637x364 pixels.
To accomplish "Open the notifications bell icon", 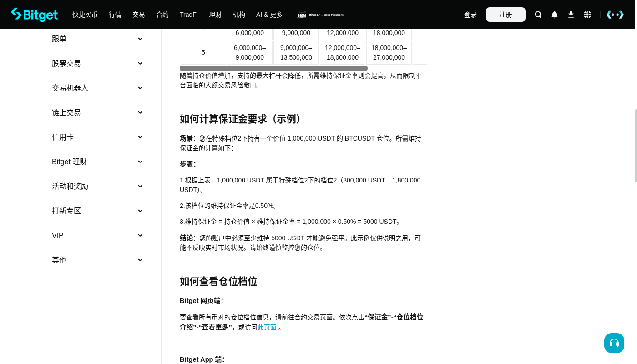I will pos(555,15).
